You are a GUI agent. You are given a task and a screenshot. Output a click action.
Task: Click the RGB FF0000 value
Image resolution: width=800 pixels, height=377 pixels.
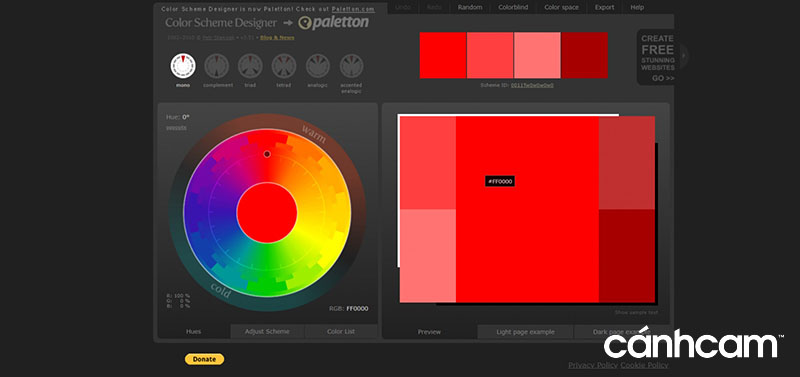[357, 309]
